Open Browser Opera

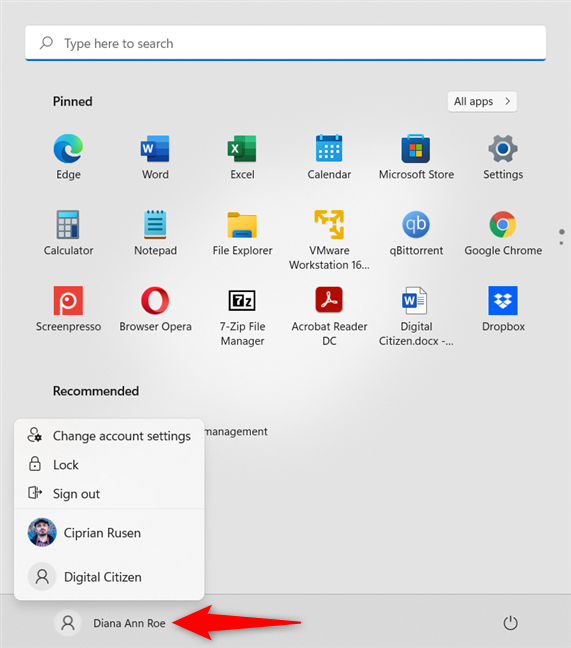pyautogui.click(x=155, y=309)
